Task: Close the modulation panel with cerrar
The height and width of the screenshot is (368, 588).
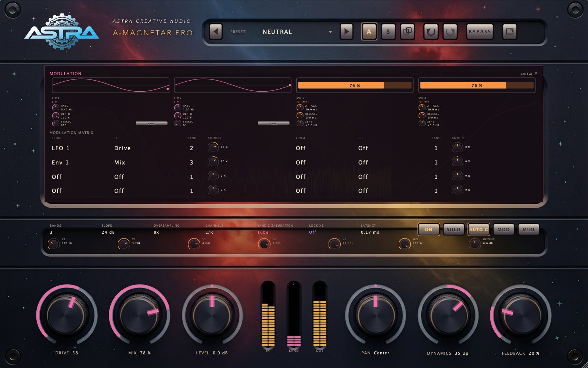Action: pos(529,73)
